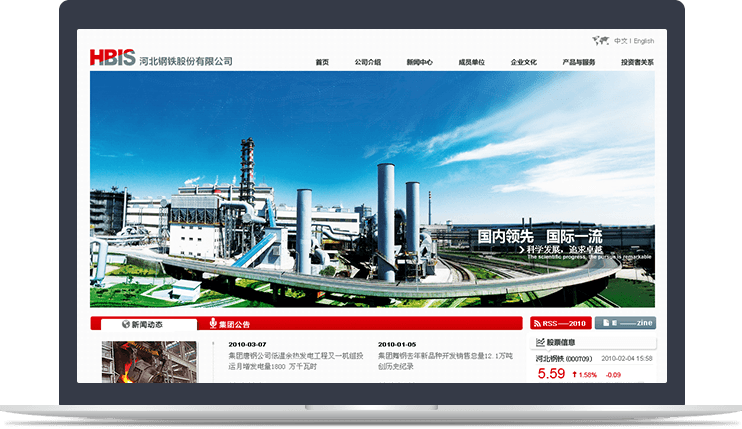The height and width of the screenshot is (429, 742).
Task: Click the RSS feed icon
Action: [538, 323]
